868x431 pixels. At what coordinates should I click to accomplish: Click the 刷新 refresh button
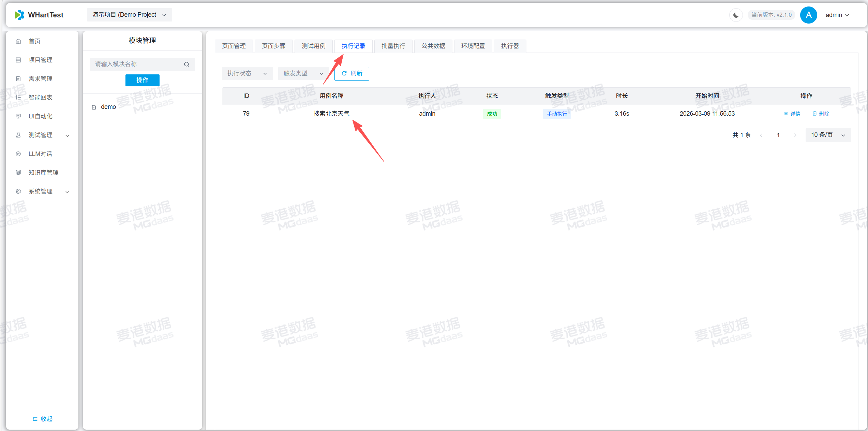(x=351, y=73)
